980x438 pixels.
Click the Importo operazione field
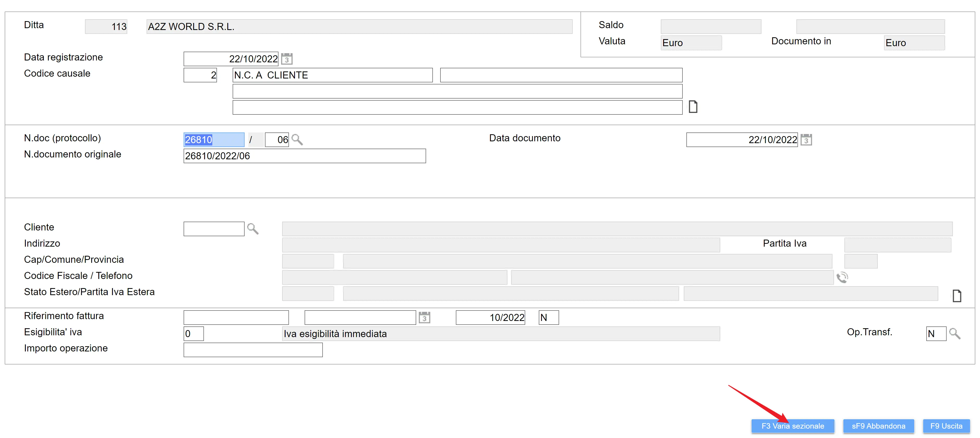[253, 349]
